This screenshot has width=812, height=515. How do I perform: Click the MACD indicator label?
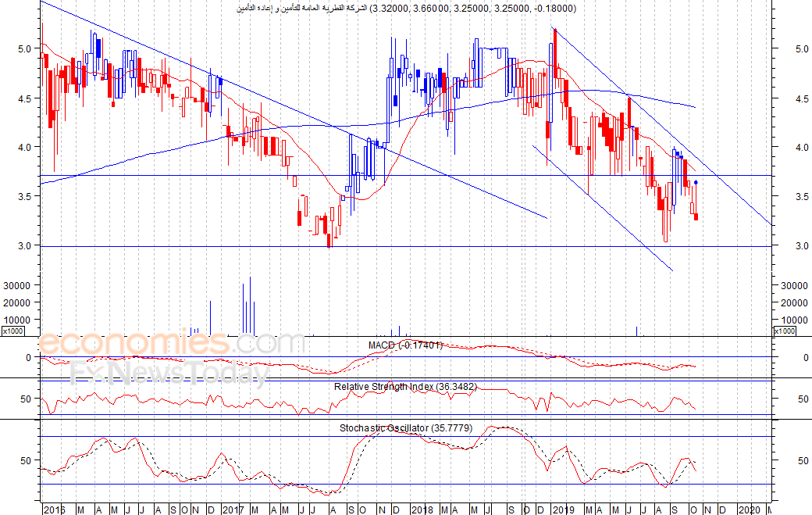(x=405, y=345)
